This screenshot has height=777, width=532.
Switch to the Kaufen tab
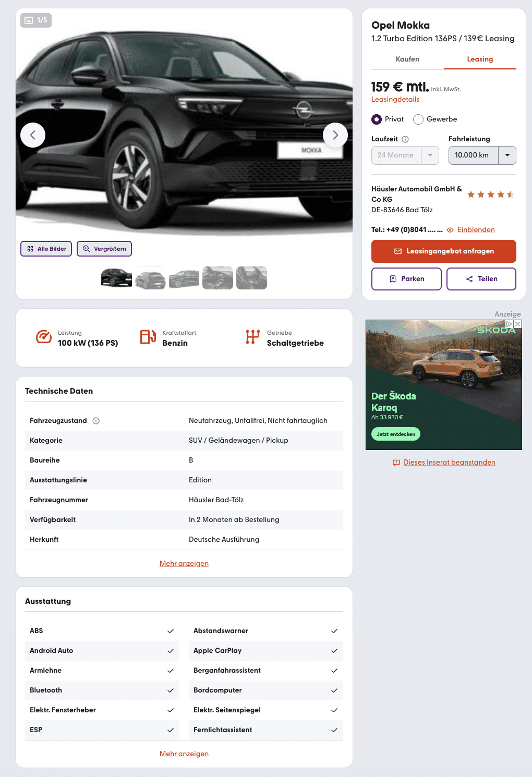tap(407, 59)
